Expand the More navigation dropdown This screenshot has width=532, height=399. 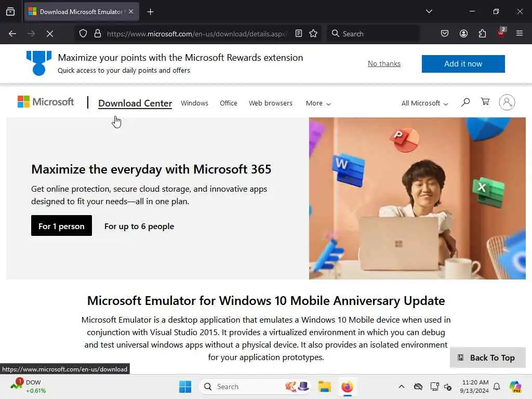[x=318, y=103]
